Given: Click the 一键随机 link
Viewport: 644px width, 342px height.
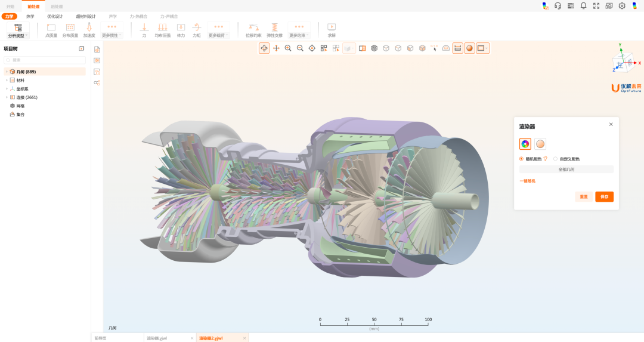Looking at the screenshot, I should [527, 181].
